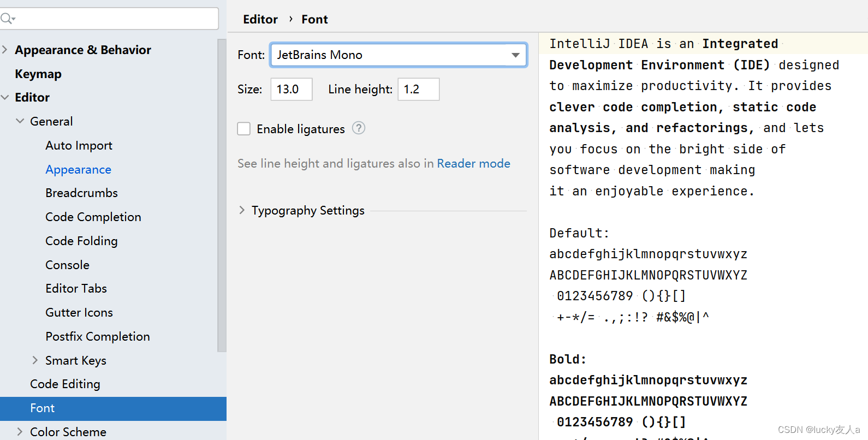Expand the Smart Keys node
The height and width of the screenshot is (440, 868).
(35, 360)
